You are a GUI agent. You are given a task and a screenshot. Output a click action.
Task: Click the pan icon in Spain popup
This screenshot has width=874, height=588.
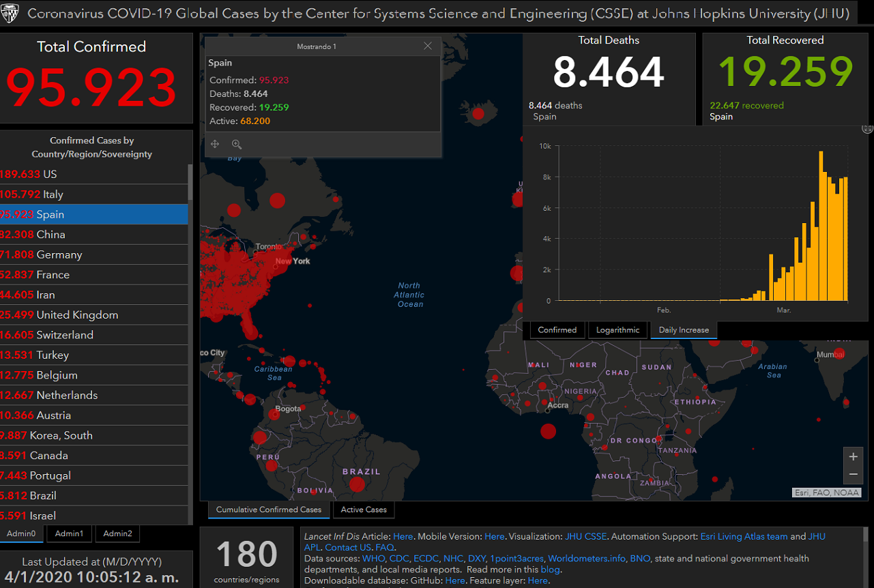coord(215,144)
